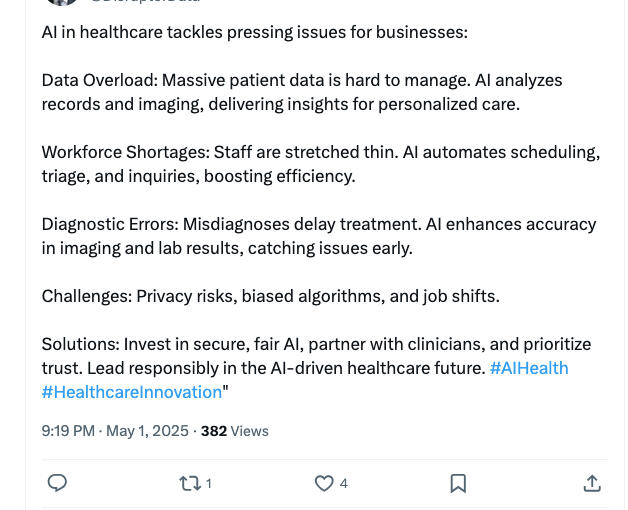Like the tweet with the heart icon

tap(324, 483)
